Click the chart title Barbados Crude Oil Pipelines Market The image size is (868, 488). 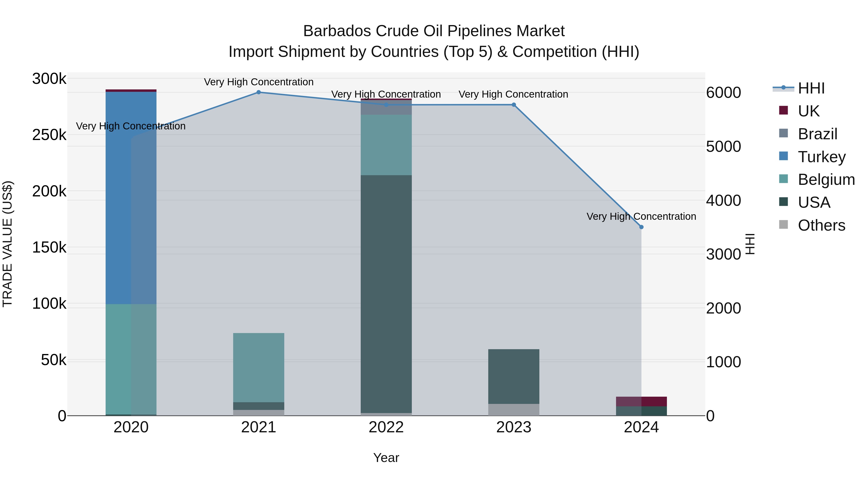pyautogui.click(x=434, y=31)
